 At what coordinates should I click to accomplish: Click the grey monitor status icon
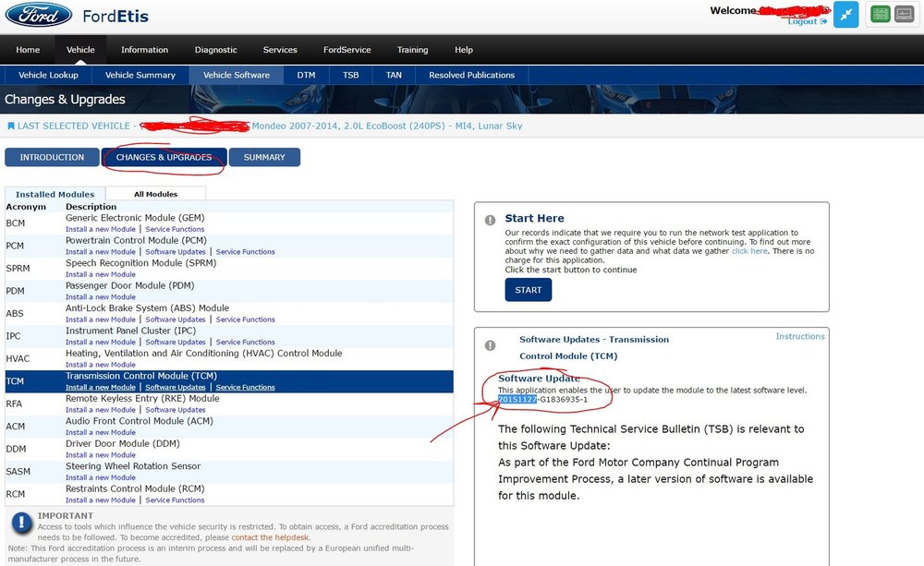[x=904, y=14]
